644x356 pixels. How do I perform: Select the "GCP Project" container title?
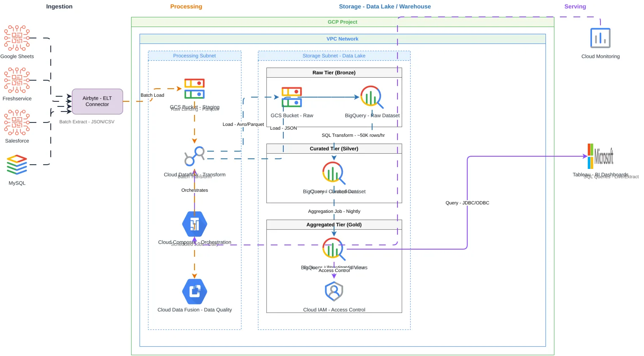pos(343,22)
